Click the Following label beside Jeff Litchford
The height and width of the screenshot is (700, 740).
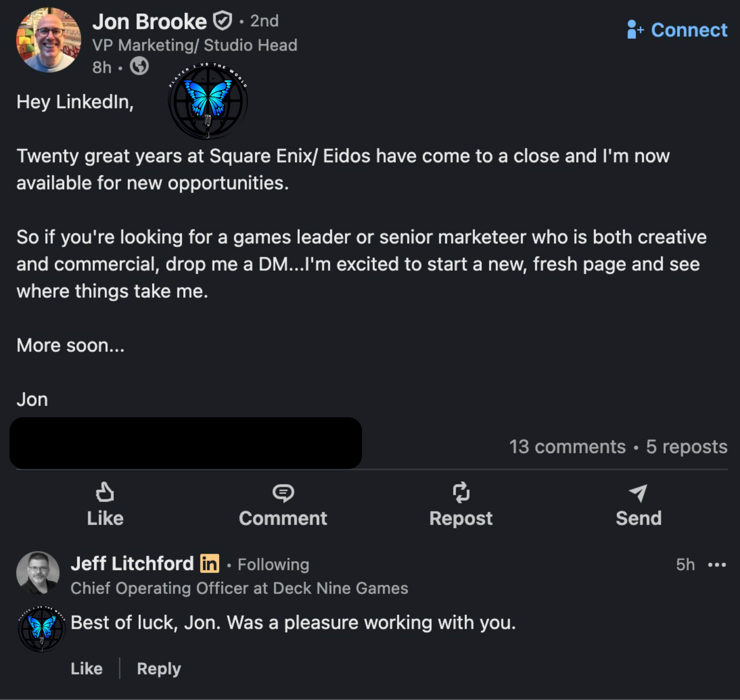click(x=273, y=565)
